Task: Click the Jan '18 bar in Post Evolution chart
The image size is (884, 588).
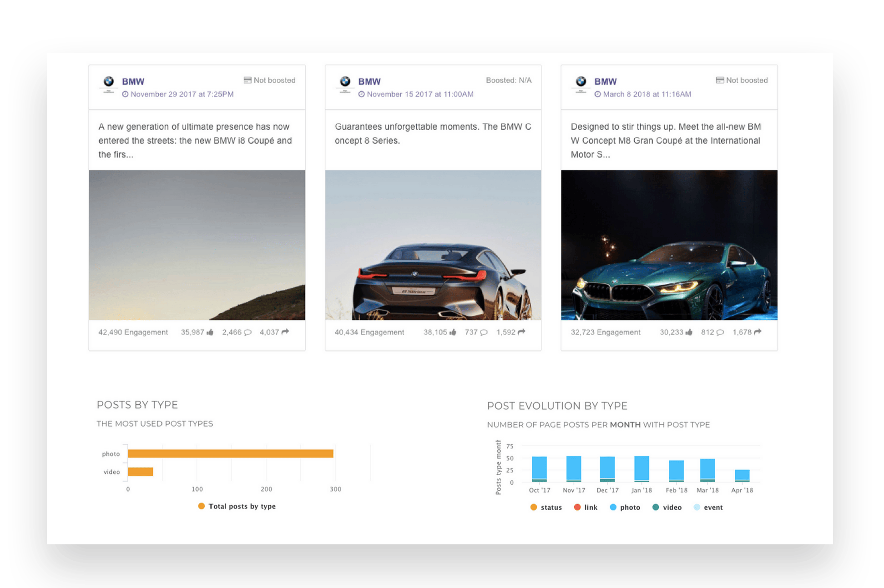Action: [x=642, y=468]
